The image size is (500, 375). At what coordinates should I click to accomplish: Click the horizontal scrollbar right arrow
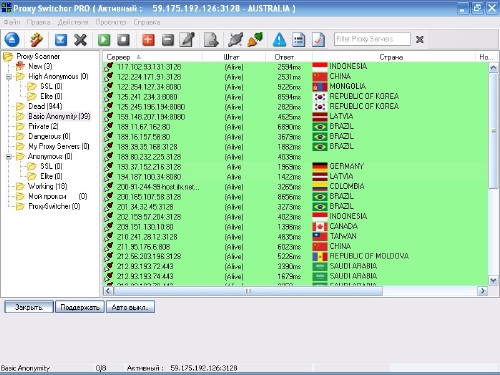482,291
